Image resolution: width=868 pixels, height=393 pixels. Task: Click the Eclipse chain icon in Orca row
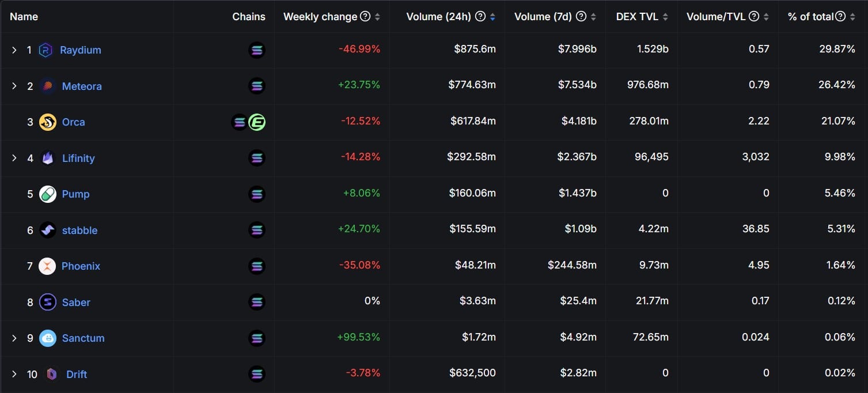click(257, 122)
